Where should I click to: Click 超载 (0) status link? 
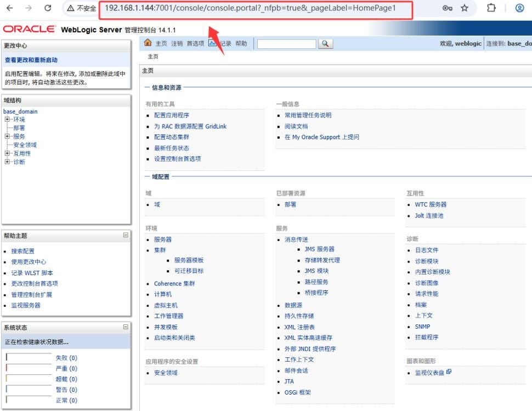[66, 379]
